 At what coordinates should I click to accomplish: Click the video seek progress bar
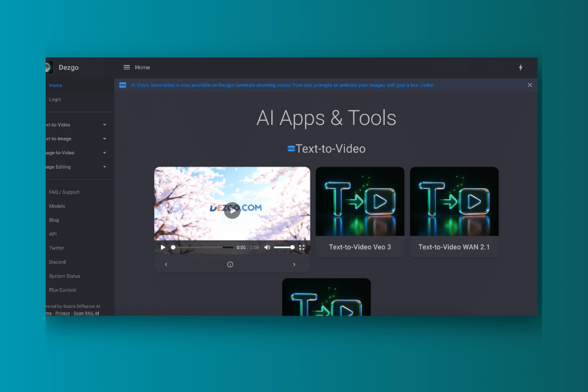(x=203, y=247)
